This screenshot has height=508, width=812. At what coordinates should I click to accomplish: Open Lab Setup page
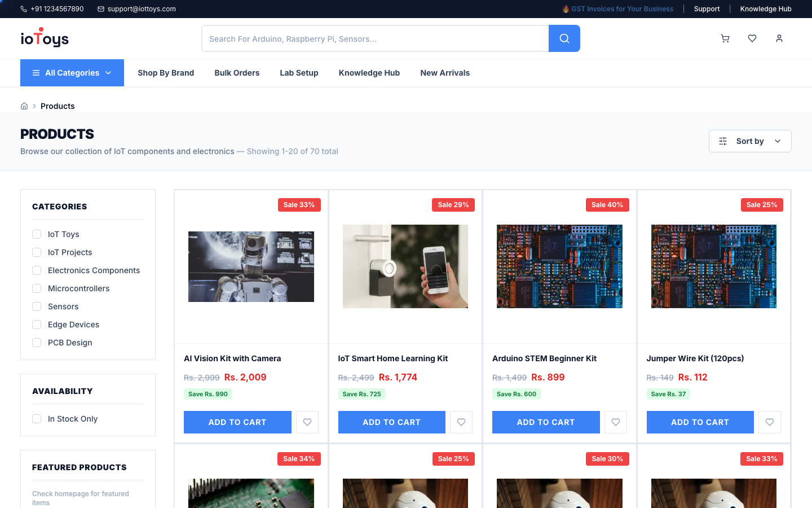[299, 73]
